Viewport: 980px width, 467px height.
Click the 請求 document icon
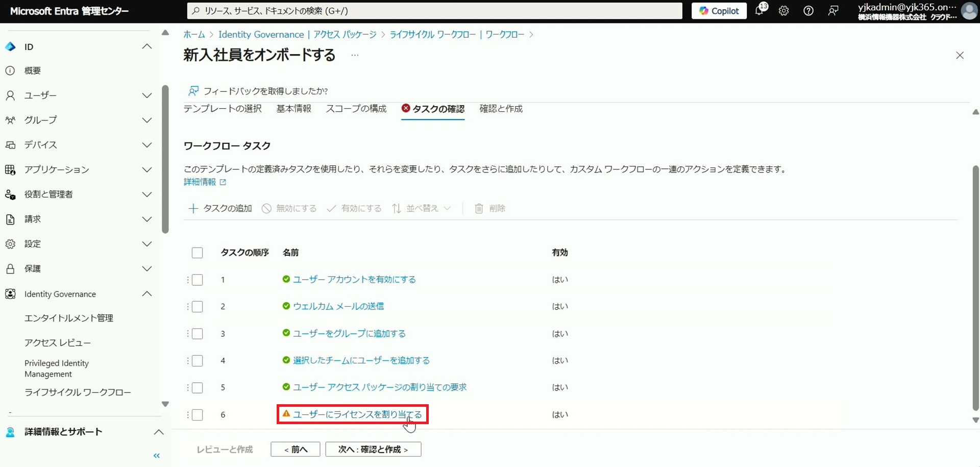(x=10, y=219)
